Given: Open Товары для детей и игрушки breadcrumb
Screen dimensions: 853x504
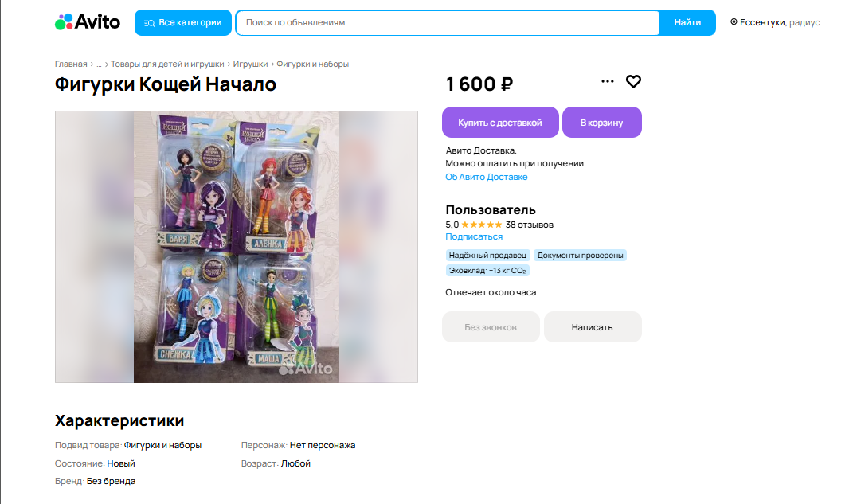Looking at the screenshot, I should click(168, 64).
